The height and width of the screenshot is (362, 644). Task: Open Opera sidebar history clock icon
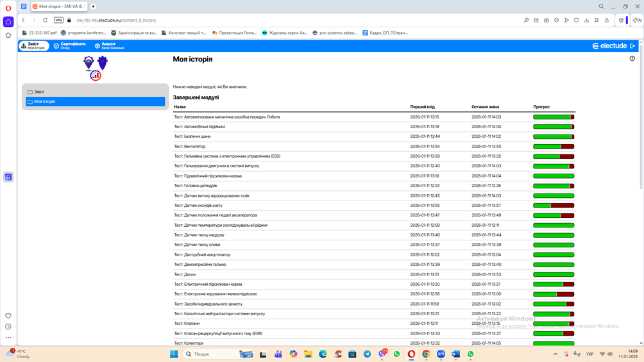[8, 327]
